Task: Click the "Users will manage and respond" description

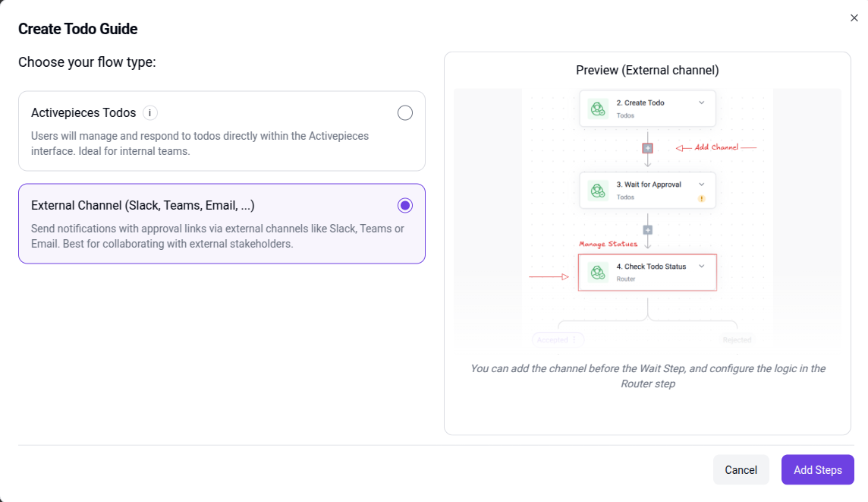Action: coord(200,144)
